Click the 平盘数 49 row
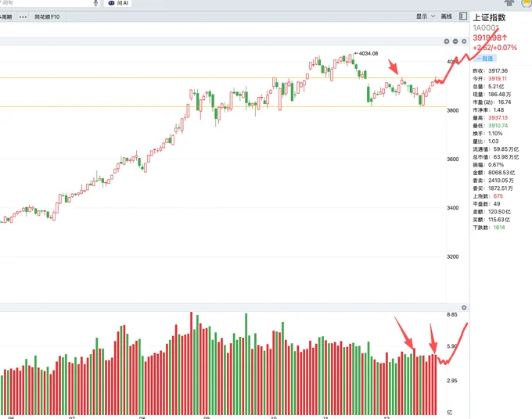Image resolution: width=532 pixels, height=419 pixels. click(487, 204)
